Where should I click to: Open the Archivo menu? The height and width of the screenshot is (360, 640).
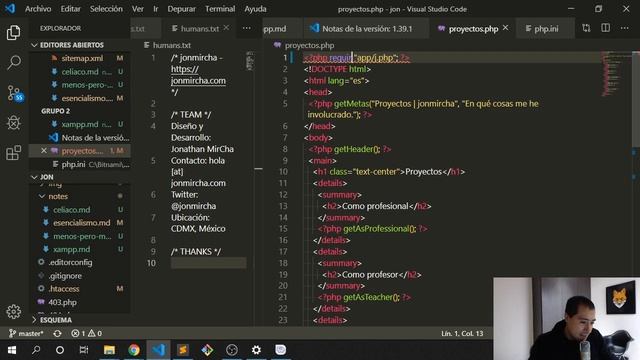(38, 9)
